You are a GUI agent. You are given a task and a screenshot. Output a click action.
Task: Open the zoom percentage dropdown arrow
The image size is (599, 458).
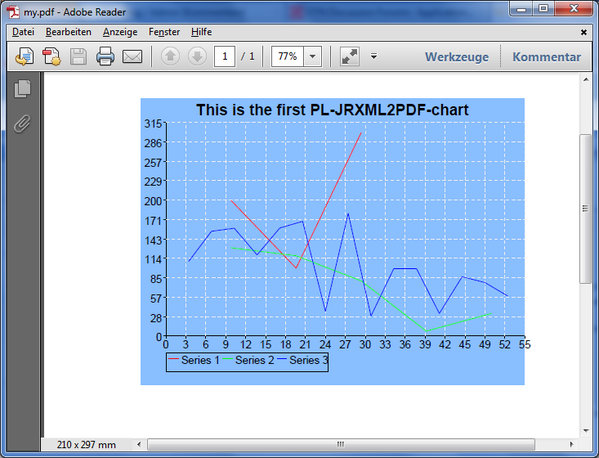(x=312, y=57)
